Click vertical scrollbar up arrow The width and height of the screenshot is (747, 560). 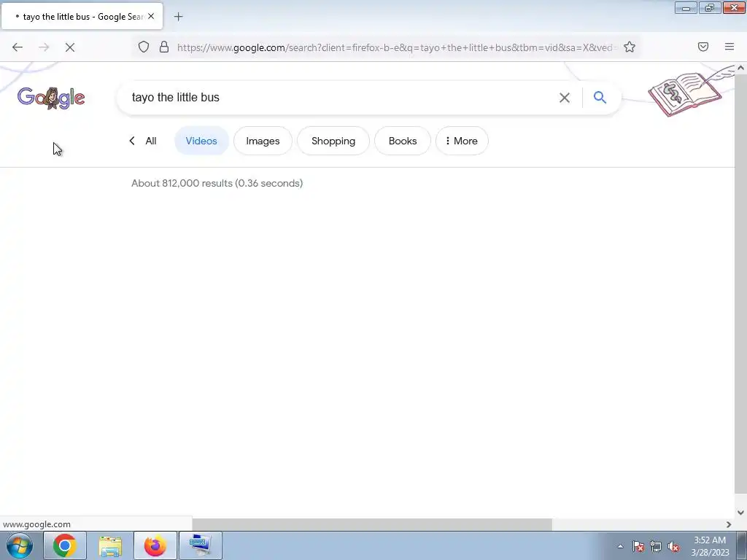tap(741, 68)
